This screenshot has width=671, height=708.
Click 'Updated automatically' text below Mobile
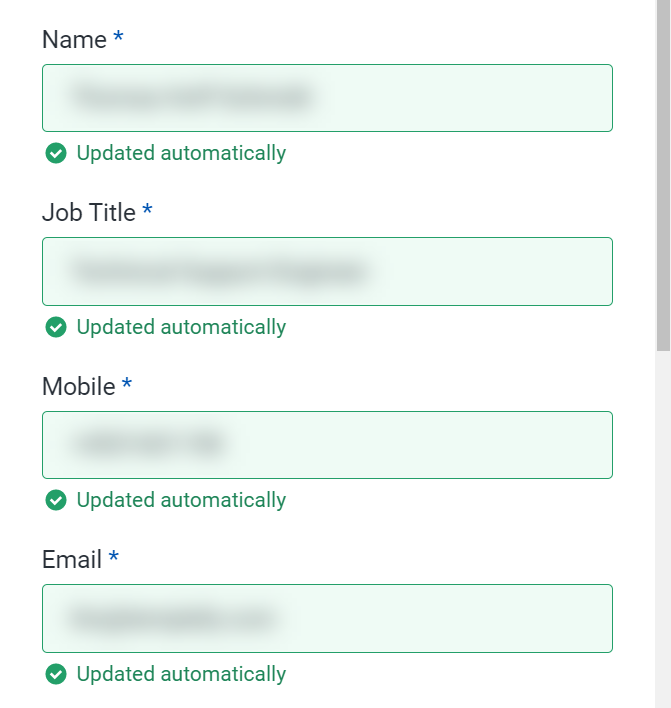click(181, 500)
